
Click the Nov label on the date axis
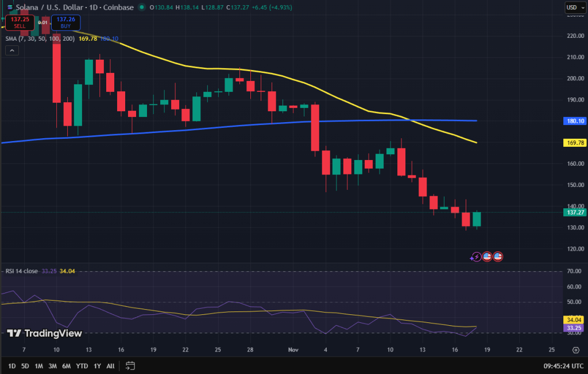[x=293, y=350]
